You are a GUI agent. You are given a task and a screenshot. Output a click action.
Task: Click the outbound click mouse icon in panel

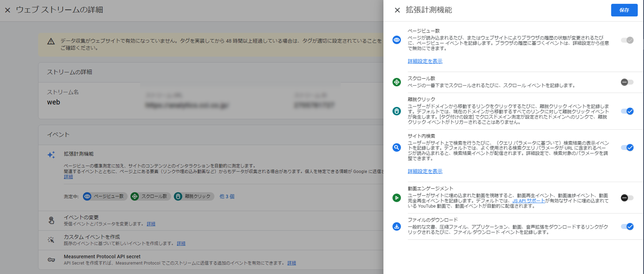(x=397, y=111)
